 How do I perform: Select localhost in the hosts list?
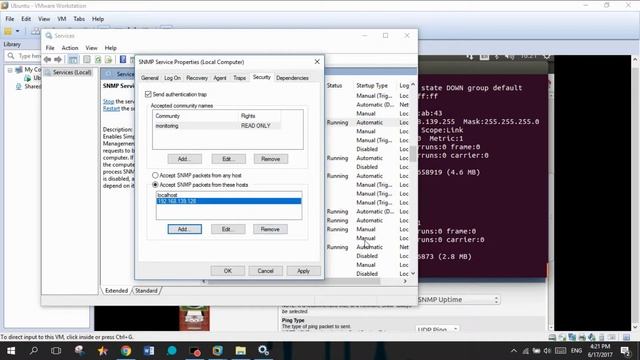point(229,195)
